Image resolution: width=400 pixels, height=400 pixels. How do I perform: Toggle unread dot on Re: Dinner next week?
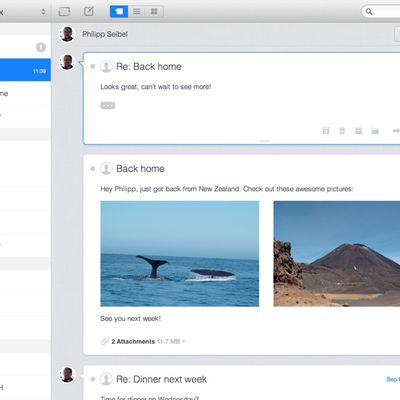(x=93, y=379)
